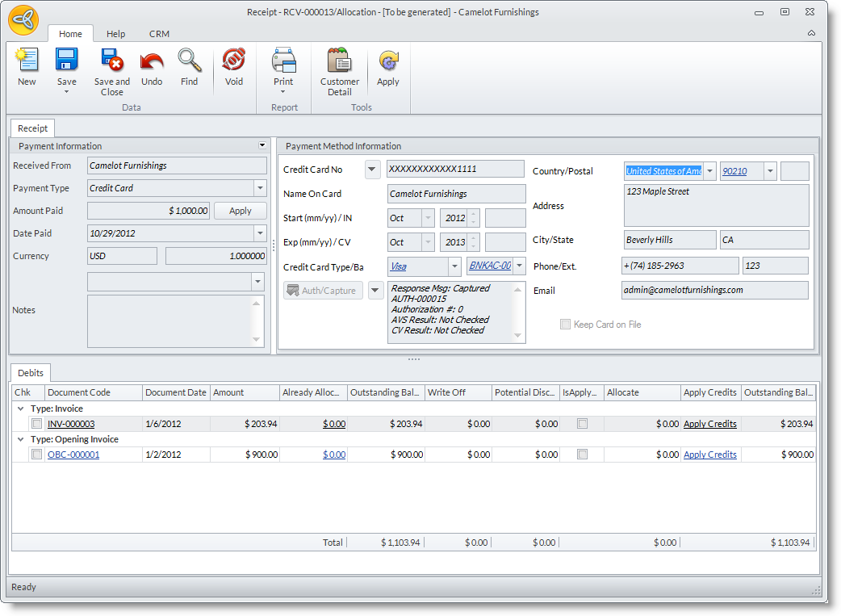Viewport: 841px width, 616px height.
Task: Open the OBC-000001 document link
Action: coord(73,455)
